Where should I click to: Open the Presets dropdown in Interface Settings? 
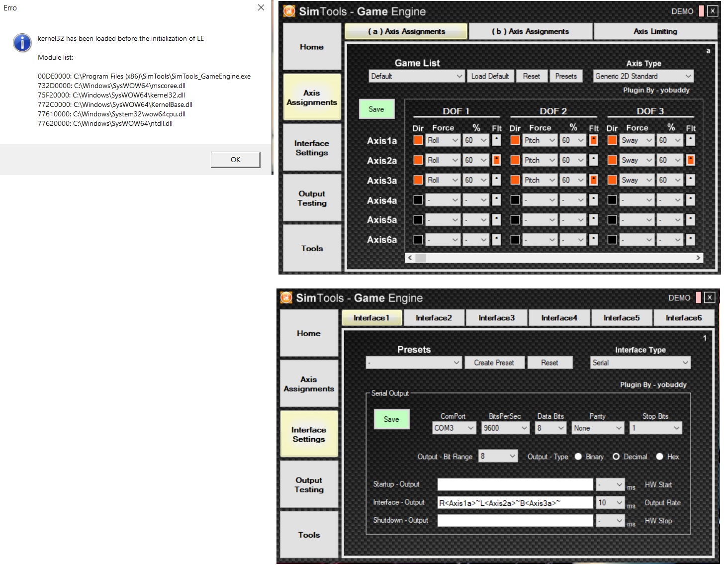click(x=414, y=363)
